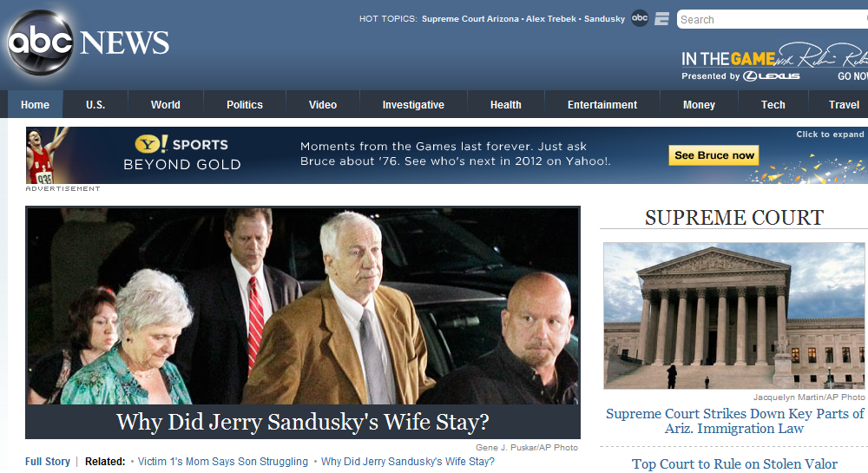Select the Investigative menu item
The width and height of the screenshot is (868, 473).
coord(413,104)
